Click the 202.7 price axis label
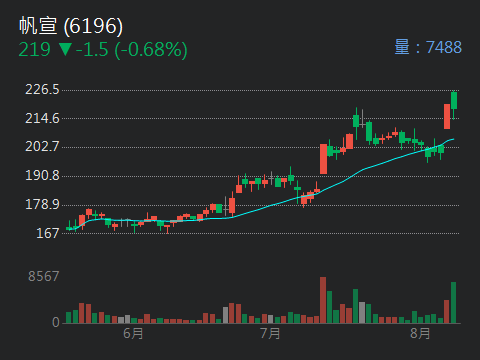The width and height of the screenshot is (480, 360). (42, 147)
